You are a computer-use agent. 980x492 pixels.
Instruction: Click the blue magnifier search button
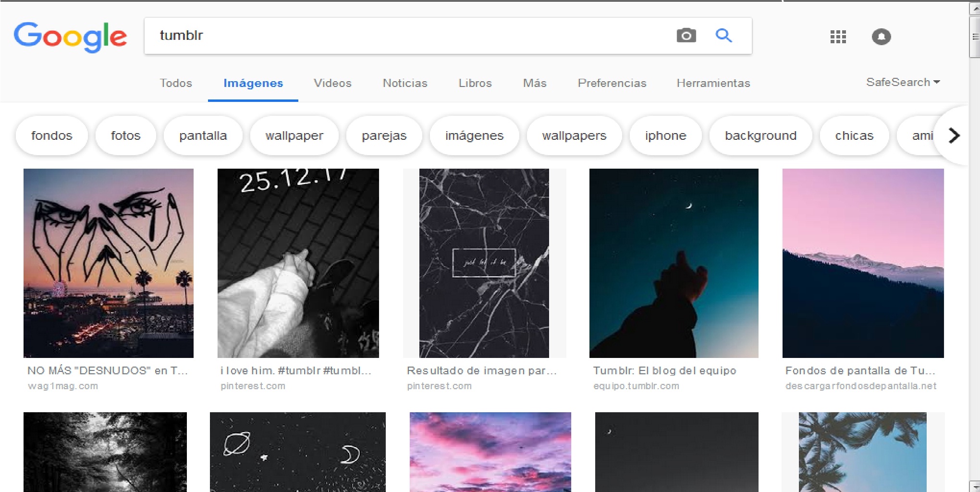pos(723,36)
